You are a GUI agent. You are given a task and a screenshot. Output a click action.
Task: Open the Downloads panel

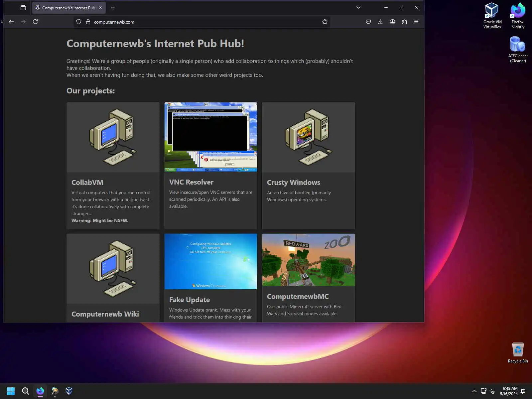click(380, 22)
